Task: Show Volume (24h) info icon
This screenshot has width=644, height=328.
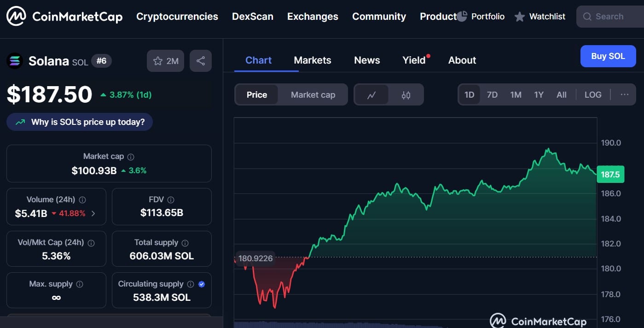Action: pyautogui.click(x=82, y=200)
